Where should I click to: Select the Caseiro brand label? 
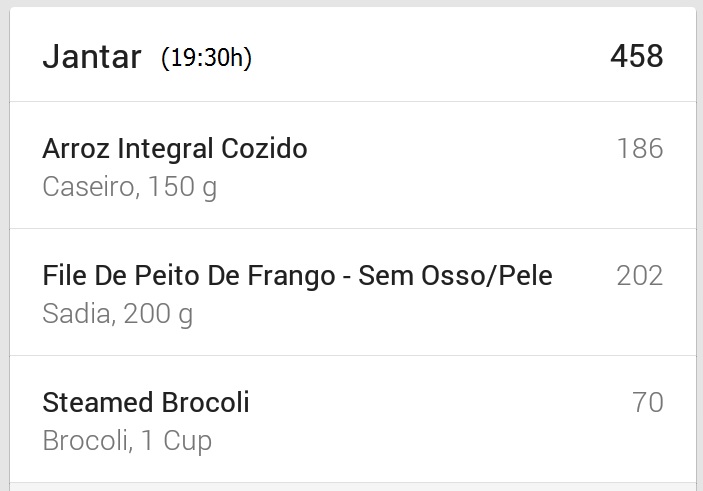coord(88,187)
